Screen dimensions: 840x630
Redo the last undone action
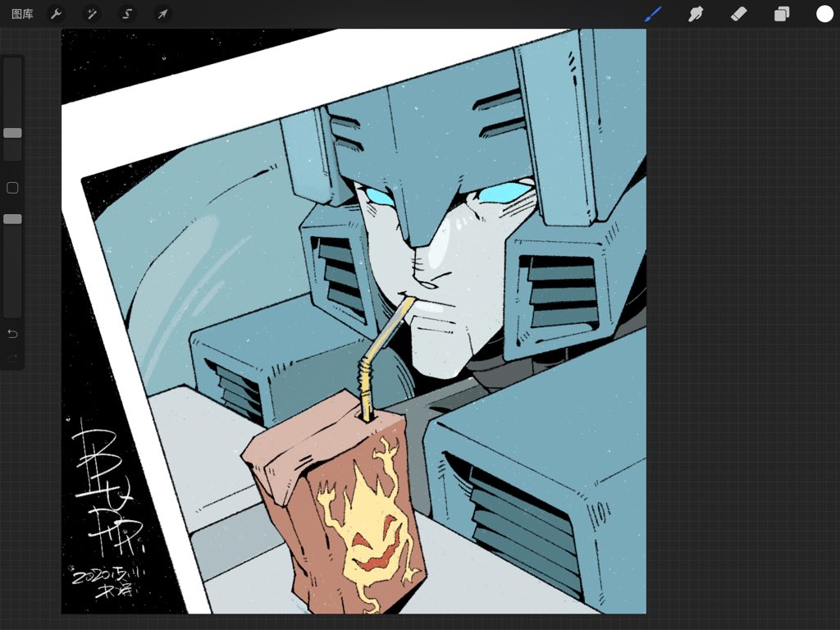pyautogui.click(x=12, y=358)
